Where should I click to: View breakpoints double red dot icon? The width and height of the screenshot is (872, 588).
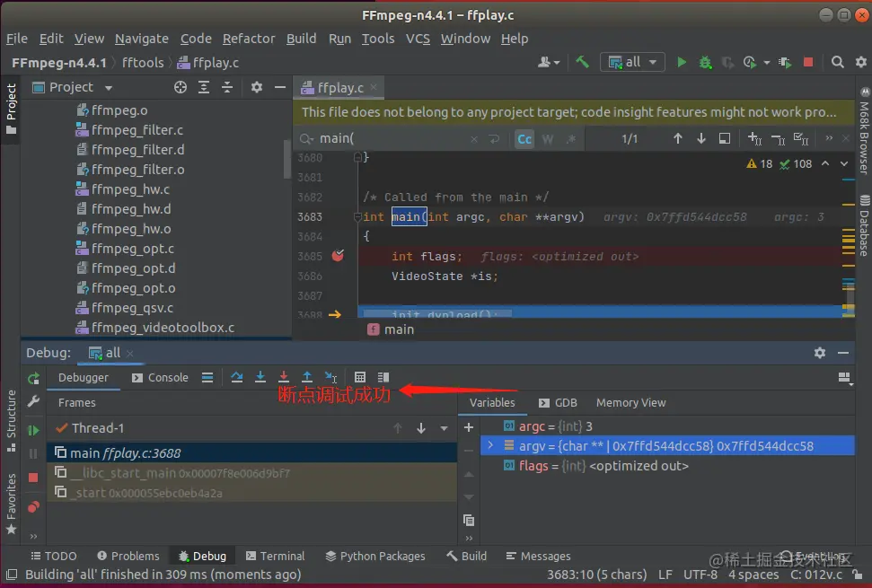pyautogui.click(x=33, y=507)
